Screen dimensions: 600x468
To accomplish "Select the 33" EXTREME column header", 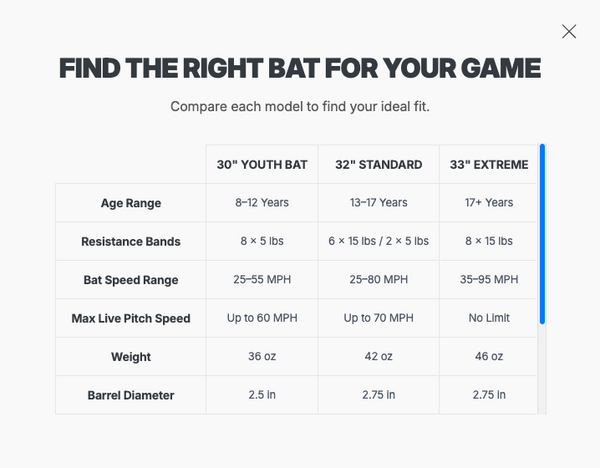I will pos(489,165).
